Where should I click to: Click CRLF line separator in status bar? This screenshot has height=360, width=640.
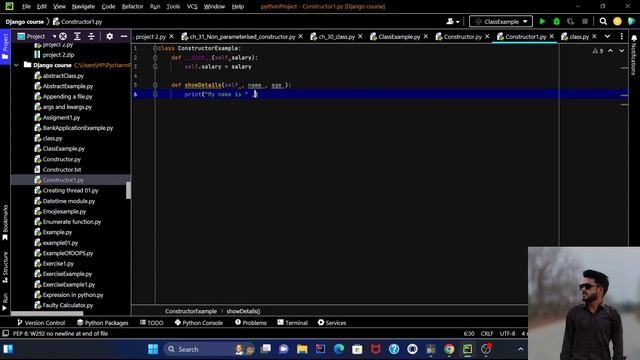point(487,334)
